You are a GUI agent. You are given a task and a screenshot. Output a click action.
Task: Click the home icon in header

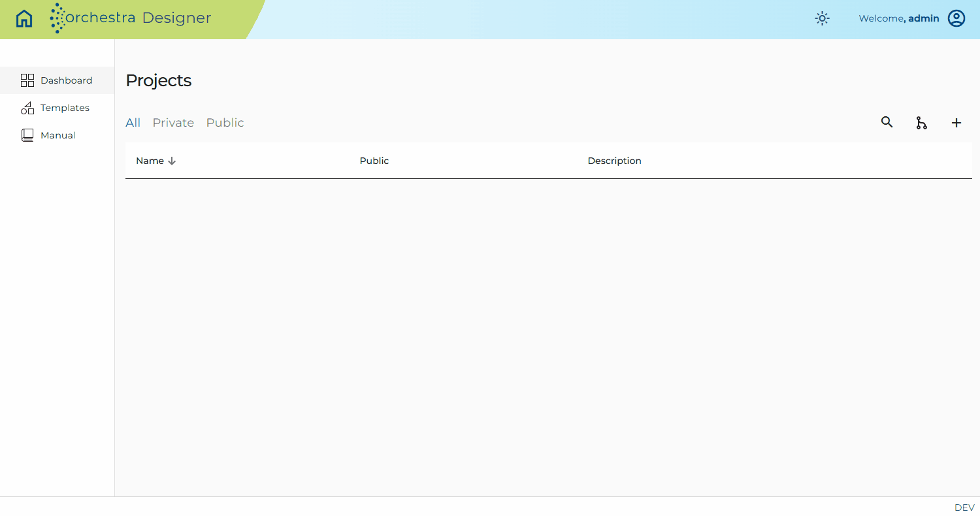[x=24, y=18]
